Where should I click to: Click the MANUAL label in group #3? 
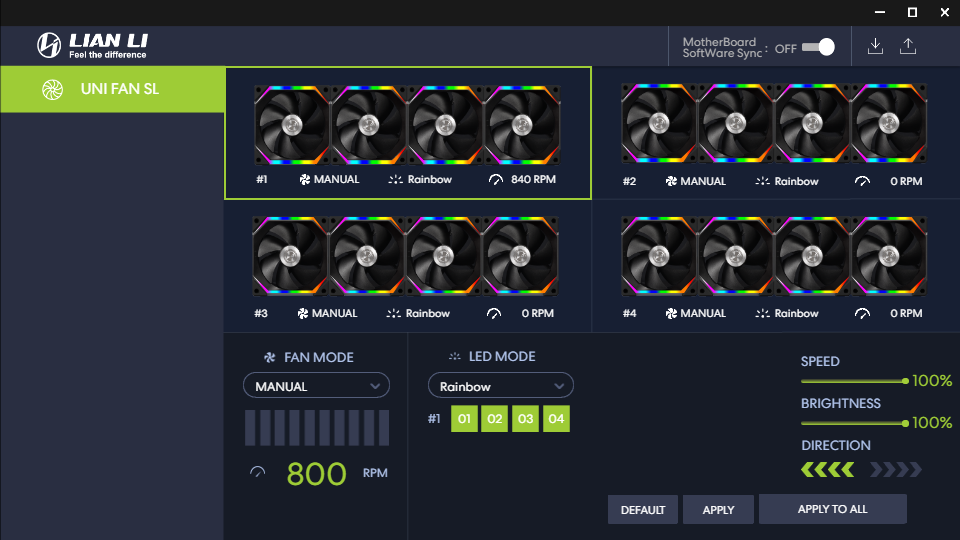[334, 313]
